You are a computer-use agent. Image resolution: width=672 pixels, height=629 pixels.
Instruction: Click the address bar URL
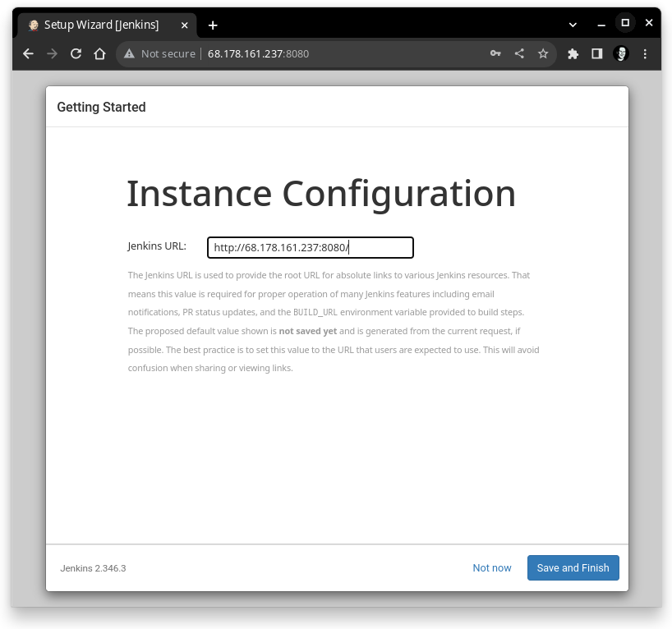pyautogui.click(x=258, y=53)
